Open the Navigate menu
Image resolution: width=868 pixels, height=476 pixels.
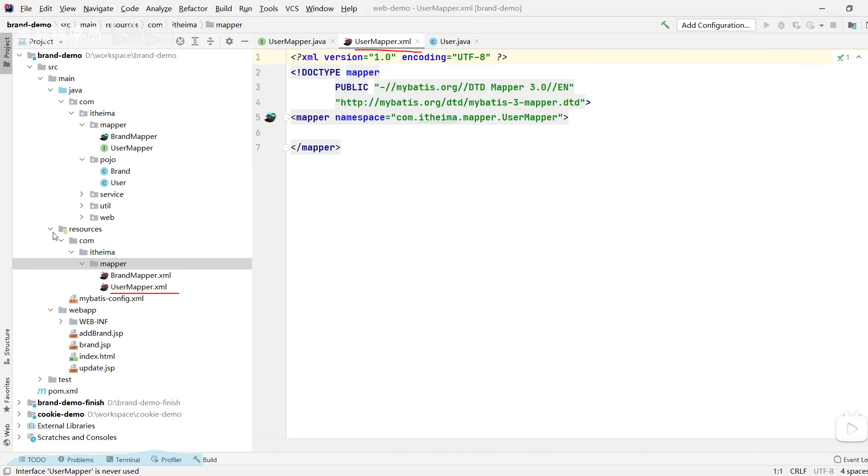(x=98, y=8)
